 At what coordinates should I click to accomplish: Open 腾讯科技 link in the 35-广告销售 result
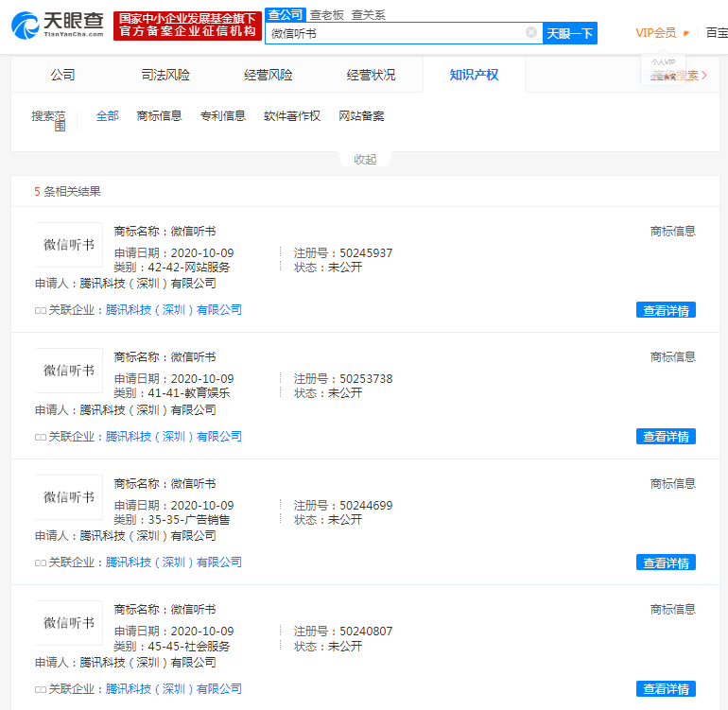click(174, 563)
